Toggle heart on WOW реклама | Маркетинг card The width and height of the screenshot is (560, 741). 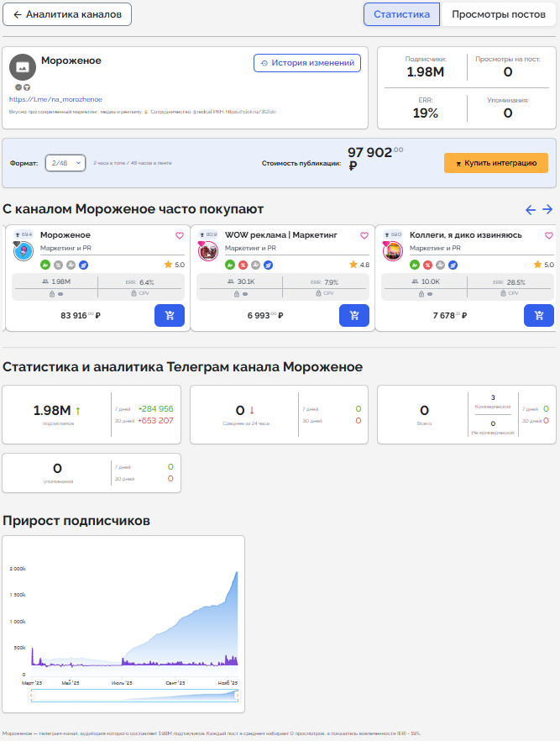point(364,236)
